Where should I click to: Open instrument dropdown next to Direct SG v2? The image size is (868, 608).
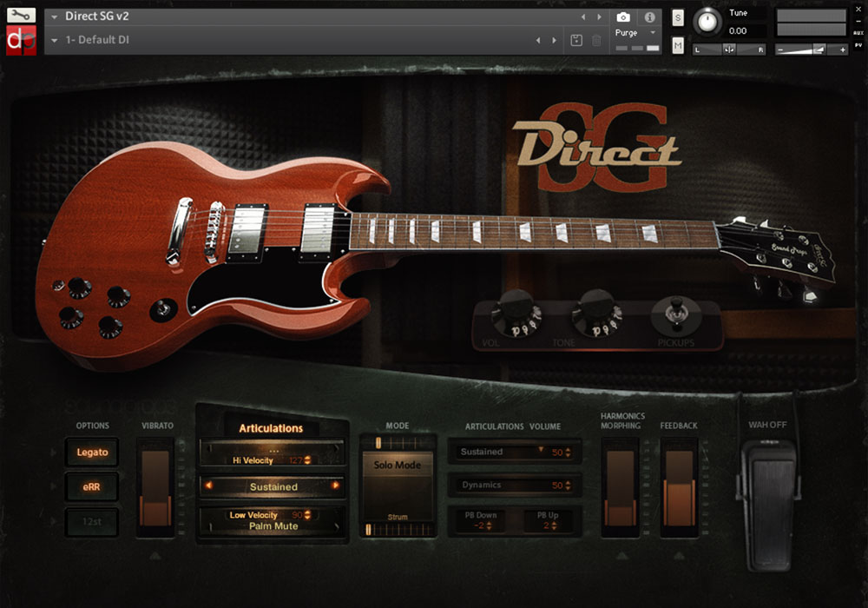(54, 17)
